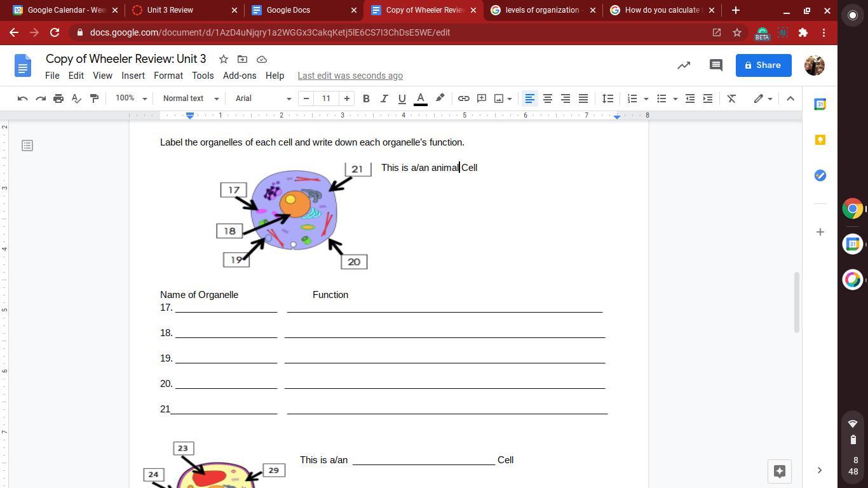This screenshot has height=488, width=868.
Task: Click the Print icon in toolbar
Action: (x=58, y=98)
